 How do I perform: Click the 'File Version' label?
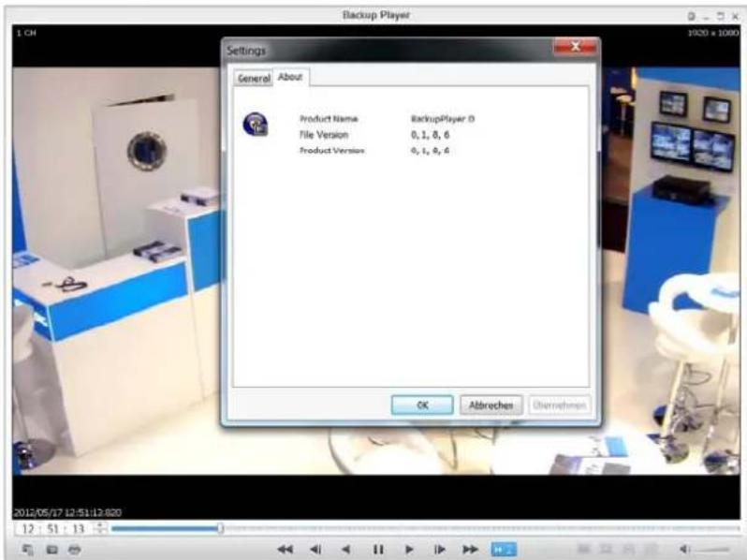pyautogui.click(x=324, y=135)
